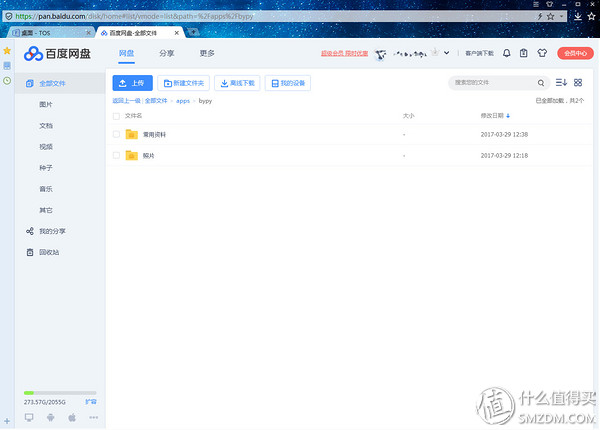Select 音乐 in the sidebar
This screenshot has width=600, height=430.
pyautogui.click(x=46, y=189)
